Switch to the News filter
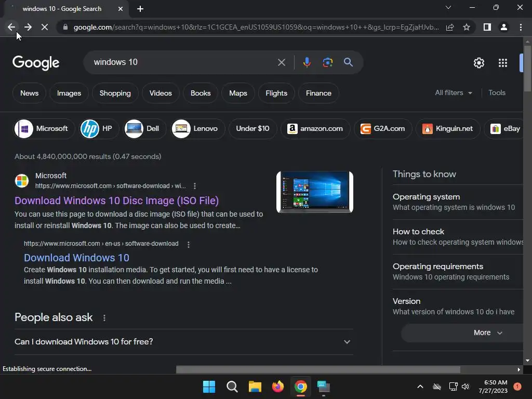The height and width of the screenshot is (399, 532). (x=29, y=94)
